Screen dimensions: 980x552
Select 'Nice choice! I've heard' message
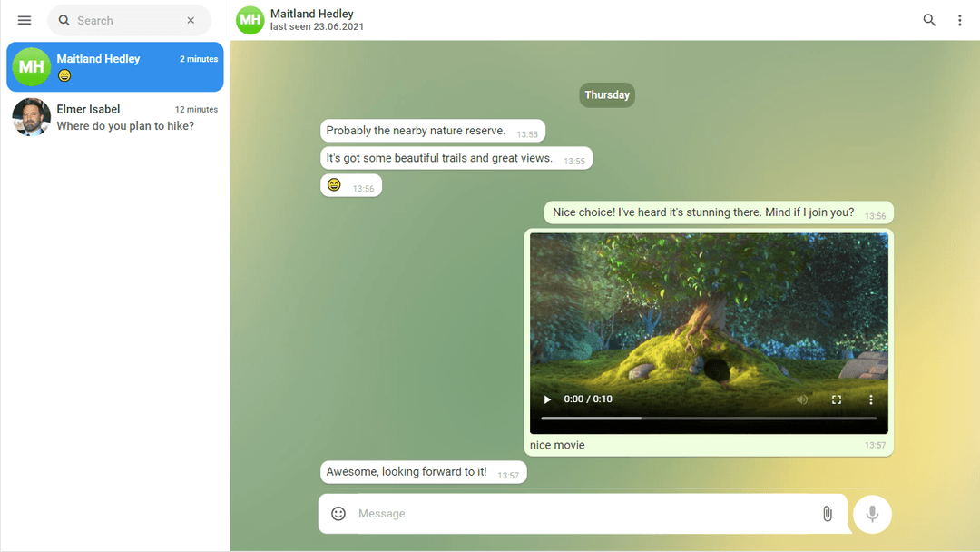click(719, 212)
